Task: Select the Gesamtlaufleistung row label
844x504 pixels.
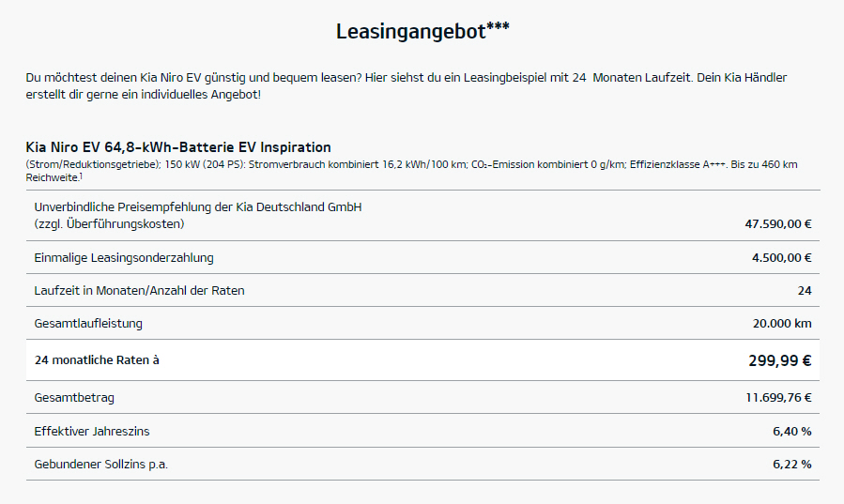Action: [x=88, y=323]
